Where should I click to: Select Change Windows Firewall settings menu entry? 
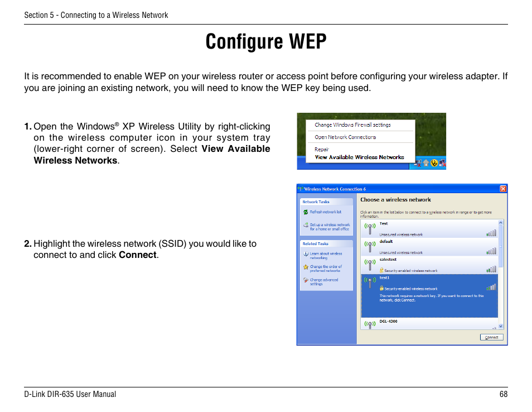[352, 125]
